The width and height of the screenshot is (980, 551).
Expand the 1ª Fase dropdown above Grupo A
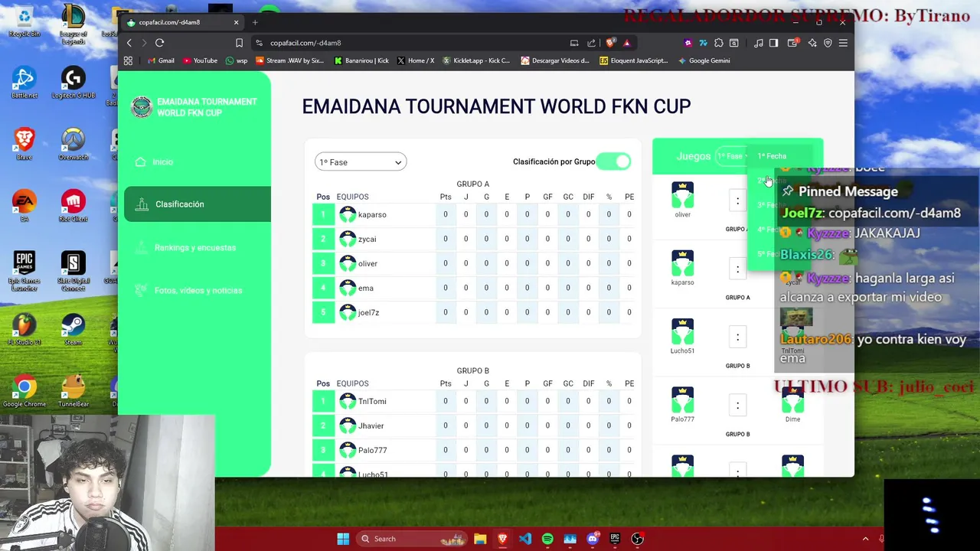pos(361,162)
